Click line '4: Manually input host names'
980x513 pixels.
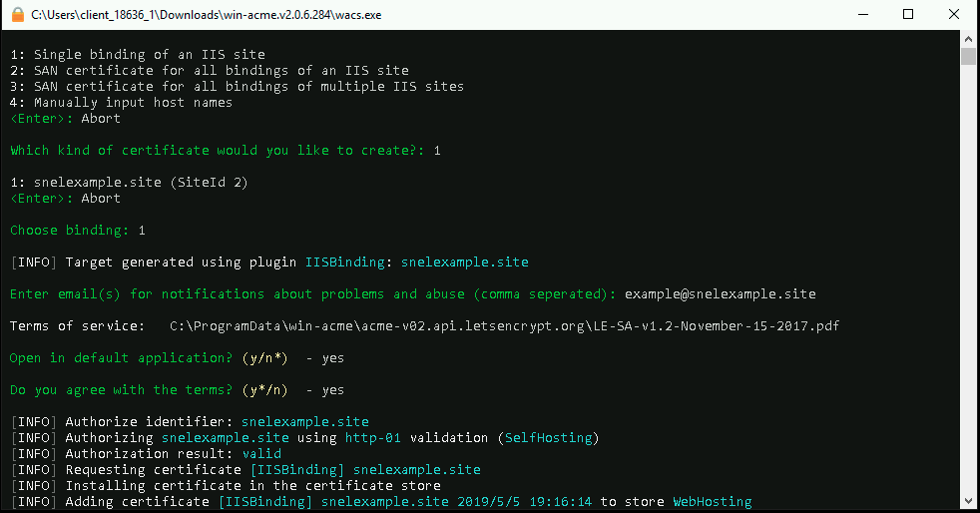click(121, 103)
